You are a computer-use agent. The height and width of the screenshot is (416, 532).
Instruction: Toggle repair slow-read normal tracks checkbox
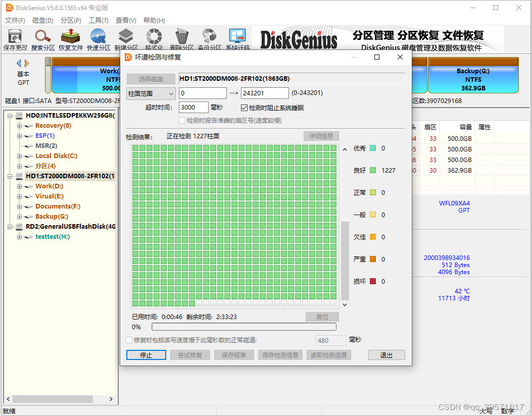[x=129, y=340]
